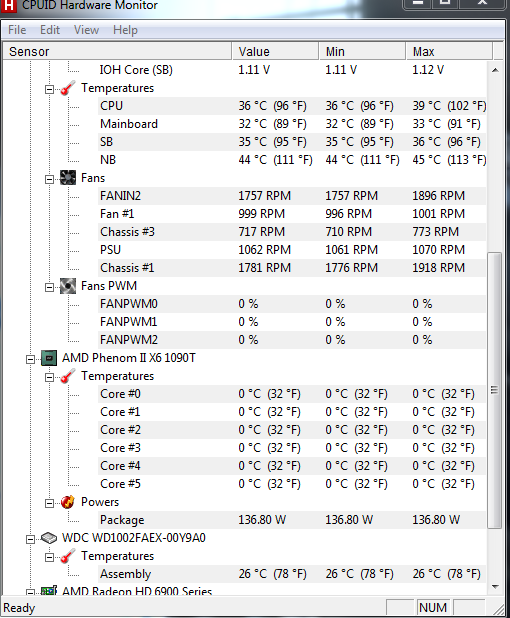Click the CPU chip icon for AMD Phenom II
The image size is (510, 618).
[x=49, y=358]
